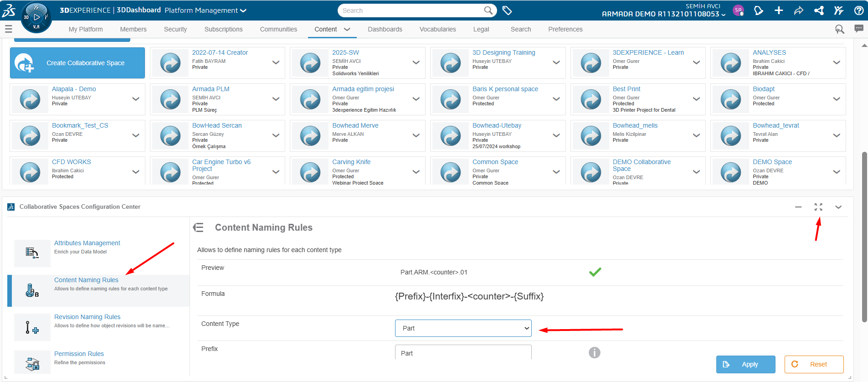868x382 pixels.
Task: Click the 3DS logo in top-left corner
Action: 9,10
